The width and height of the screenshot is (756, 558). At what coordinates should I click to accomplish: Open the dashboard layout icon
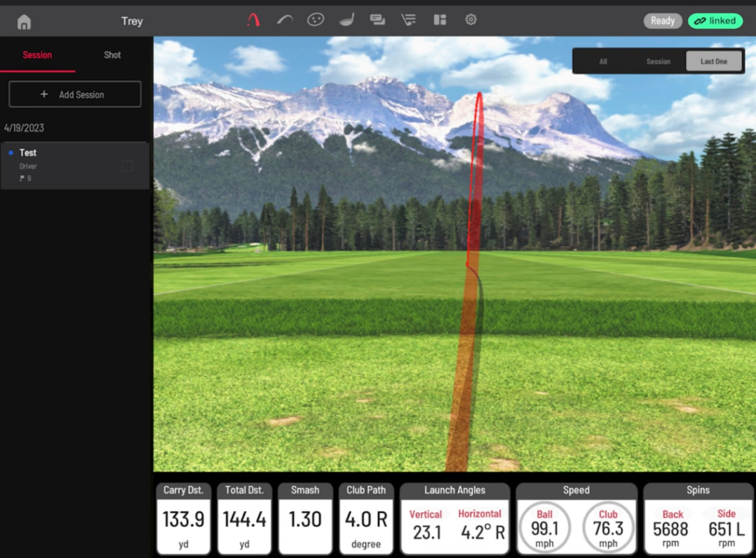coord(440,20)
